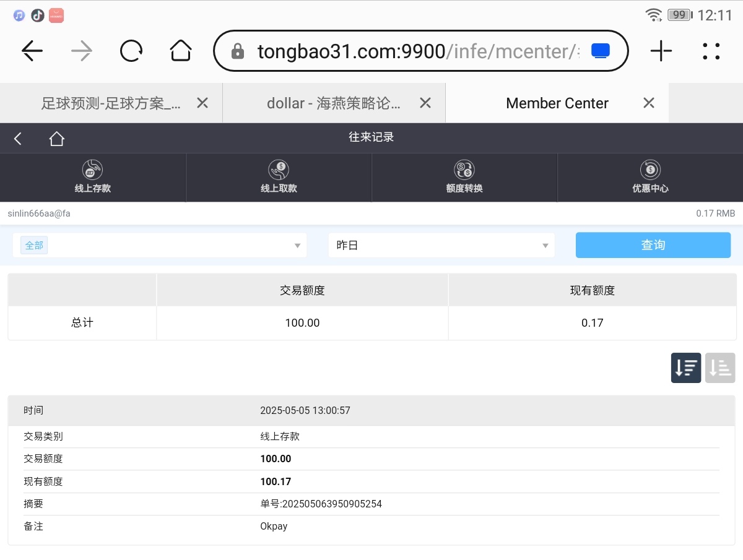Expand the 全部 transaction type dropdown
Screen dimensions: 743x560
click(160, 246)
